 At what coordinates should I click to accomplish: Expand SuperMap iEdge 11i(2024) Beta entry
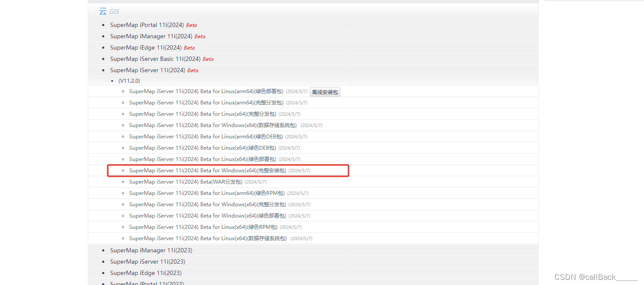[x=152, y=47]
